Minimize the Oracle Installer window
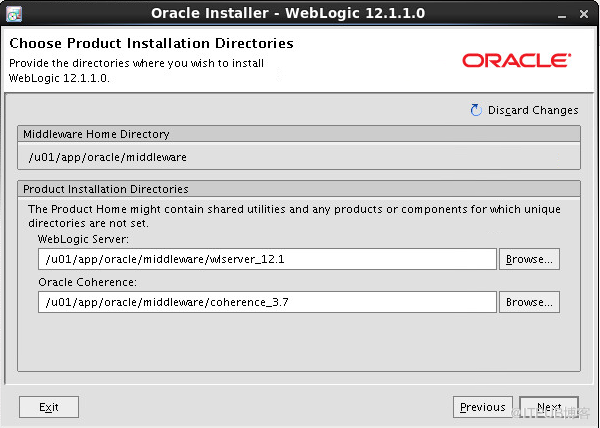Viewport: 600px width, 428px height. [x=561, y=15]
